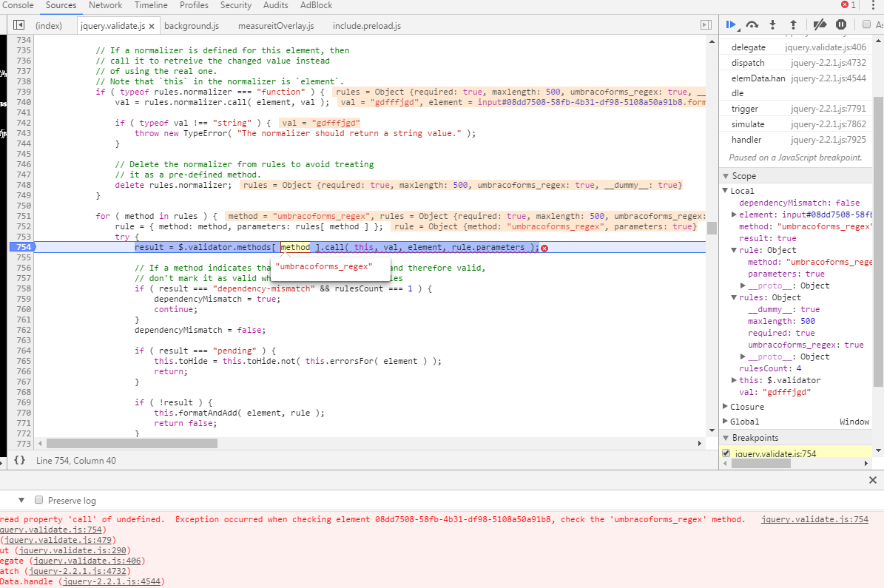The width and height of the screenshot is (884, 588).
Task: Open jquery.validate.js:406 link in console stack trace
Action: (x=87, y=561)
